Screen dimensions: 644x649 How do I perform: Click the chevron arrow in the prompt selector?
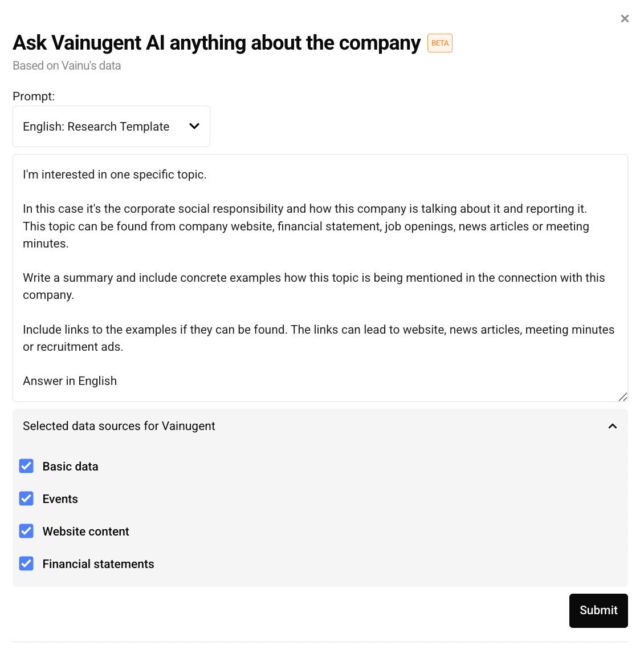[x=194, y=126]
